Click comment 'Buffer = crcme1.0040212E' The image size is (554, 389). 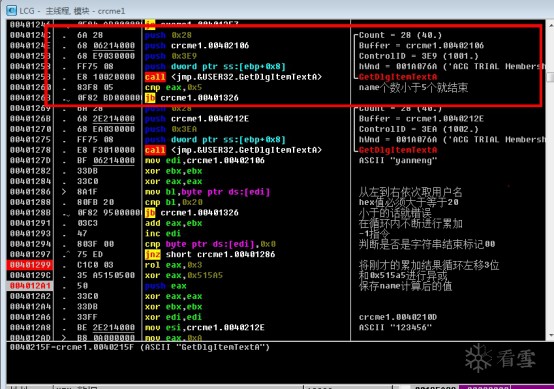[x=422, y=119]
